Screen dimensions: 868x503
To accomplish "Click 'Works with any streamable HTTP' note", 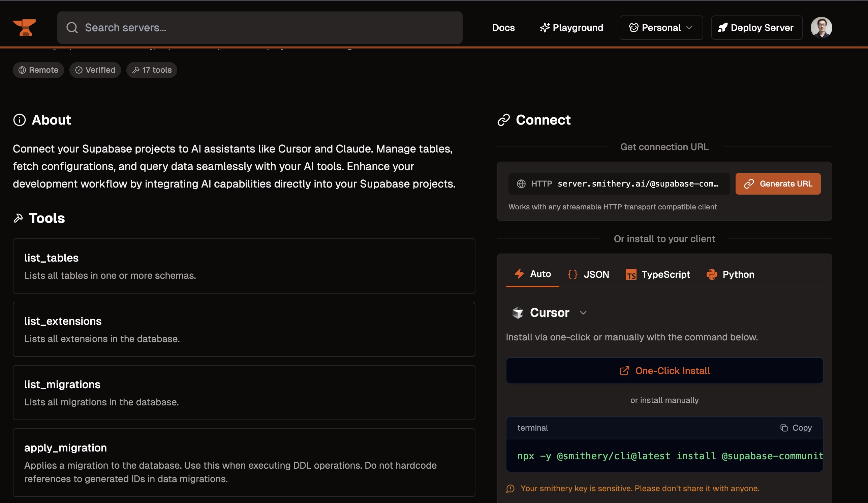I will click(x=613, y=207).
